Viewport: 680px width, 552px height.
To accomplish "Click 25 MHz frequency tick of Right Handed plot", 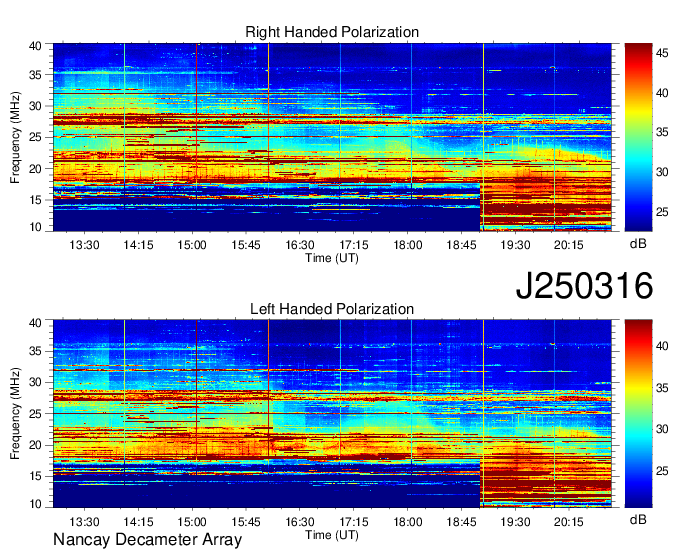I will 35,137.
